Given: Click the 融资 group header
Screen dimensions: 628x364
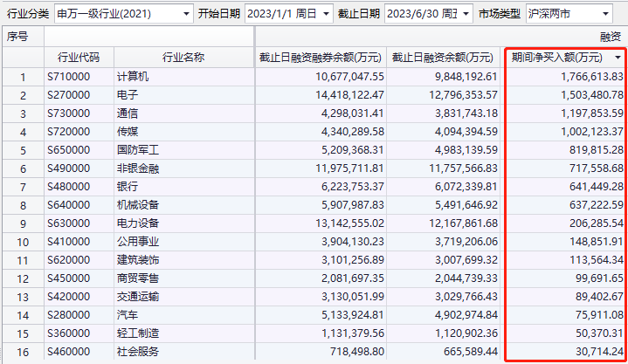Looking at the screenshot, I should pyautogui.click(x=610, y=36).
